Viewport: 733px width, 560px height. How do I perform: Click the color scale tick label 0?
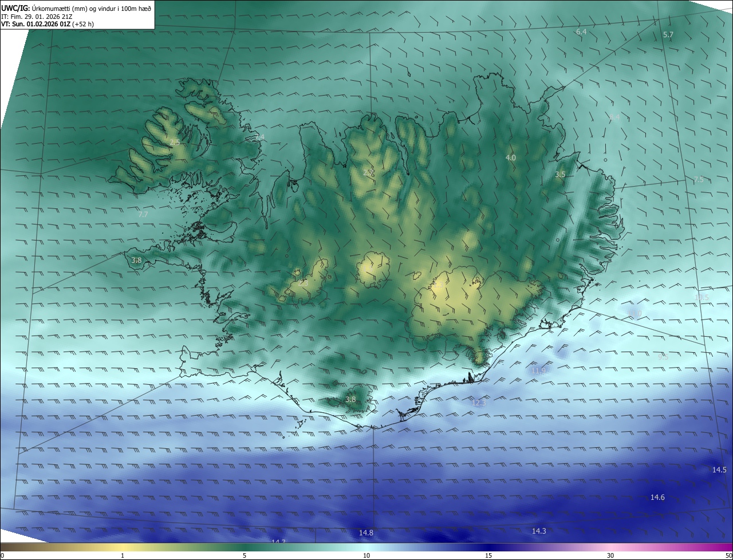coord(2,556)
